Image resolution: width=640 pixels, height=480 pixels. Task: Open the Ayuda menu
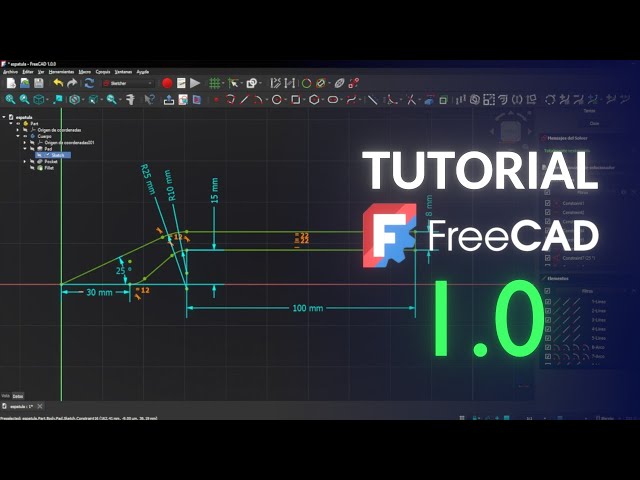point(142,72)
